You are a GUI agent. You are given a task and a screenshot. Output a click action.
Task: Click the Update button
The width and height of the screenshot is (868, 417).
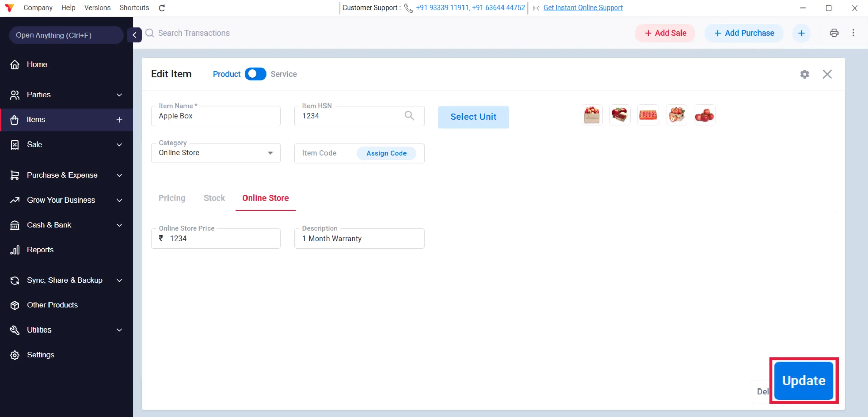click(x=804, y=381)
